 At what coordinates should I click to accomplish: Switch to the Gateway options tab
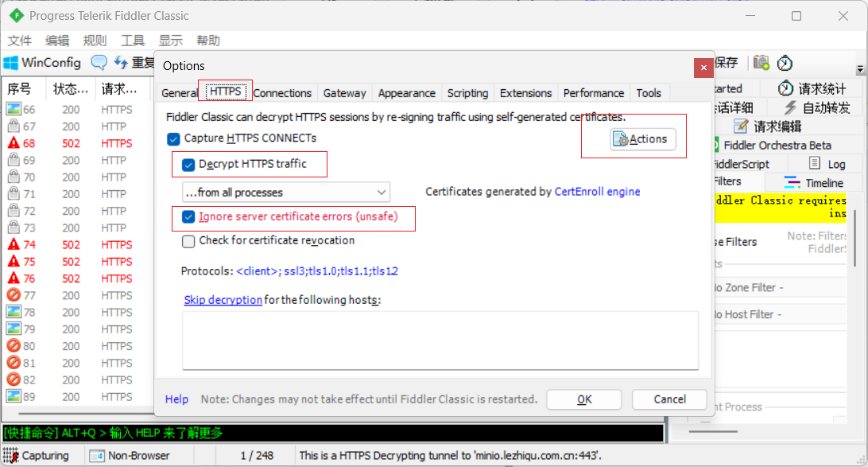coord(344,93)
